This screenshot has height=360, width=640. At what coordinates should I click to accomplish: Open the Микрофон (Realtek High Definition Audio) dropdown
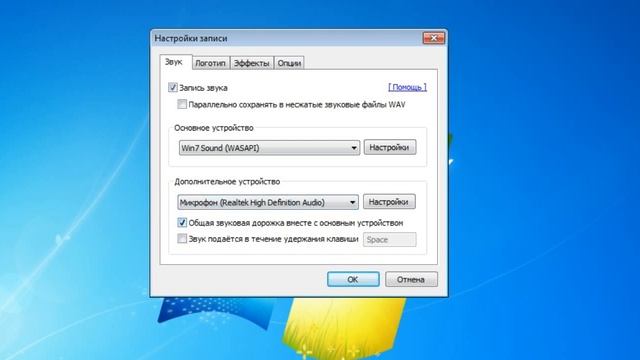(268, 202)
